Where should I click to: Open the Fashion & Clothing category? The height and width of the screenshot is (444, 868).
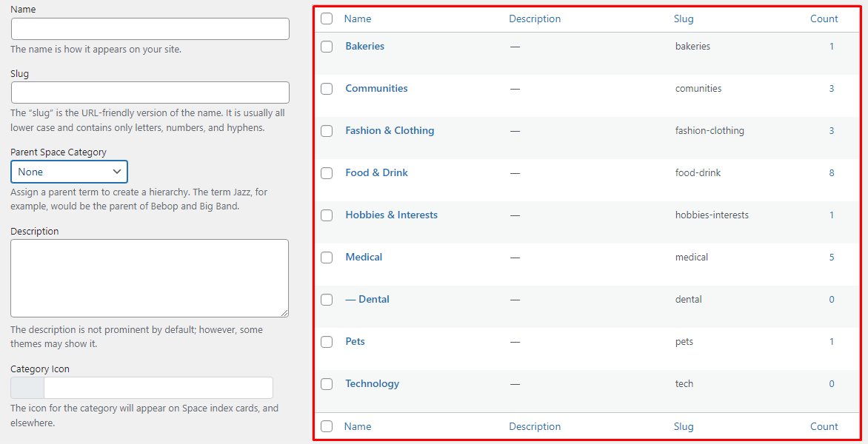[390, 130]
